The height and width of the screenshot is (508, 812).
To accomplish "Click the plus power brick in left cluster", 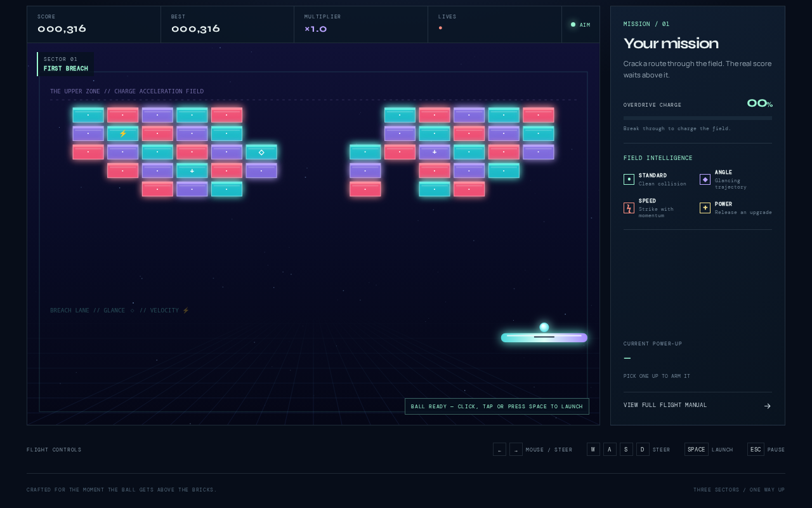I will pos(192,170).
